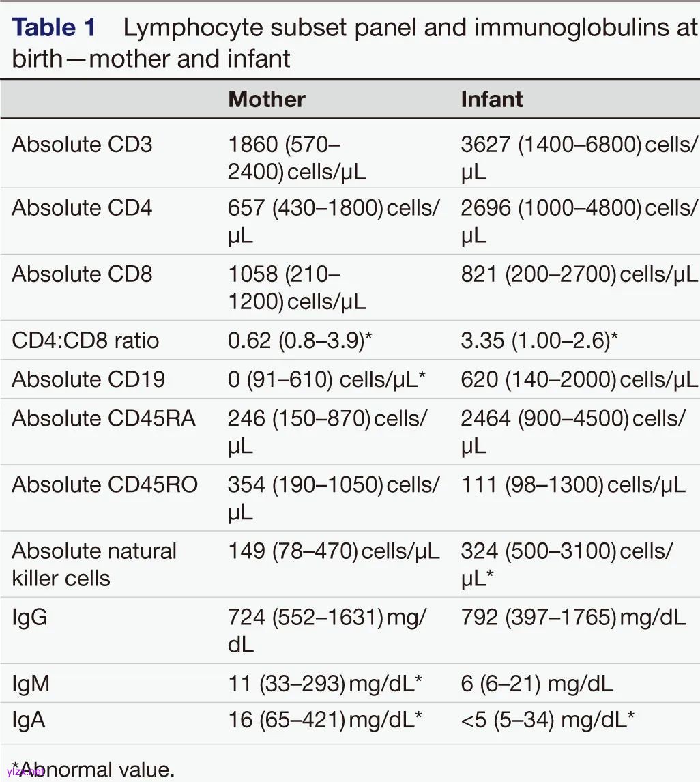Open the ylzx.net watermark link
The height and width of the screenshot is (782, 700).
(25, 772)
